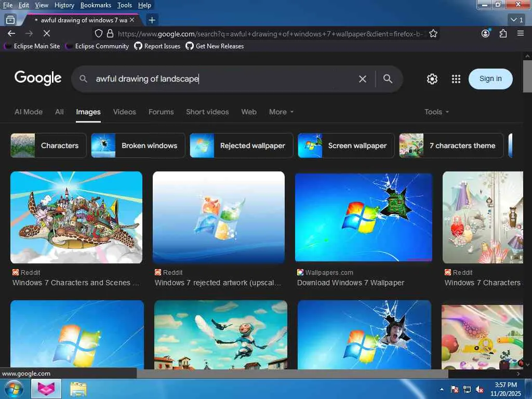
Task: Open the Get New Releases bookmark
Action: [x=215, y=46]
